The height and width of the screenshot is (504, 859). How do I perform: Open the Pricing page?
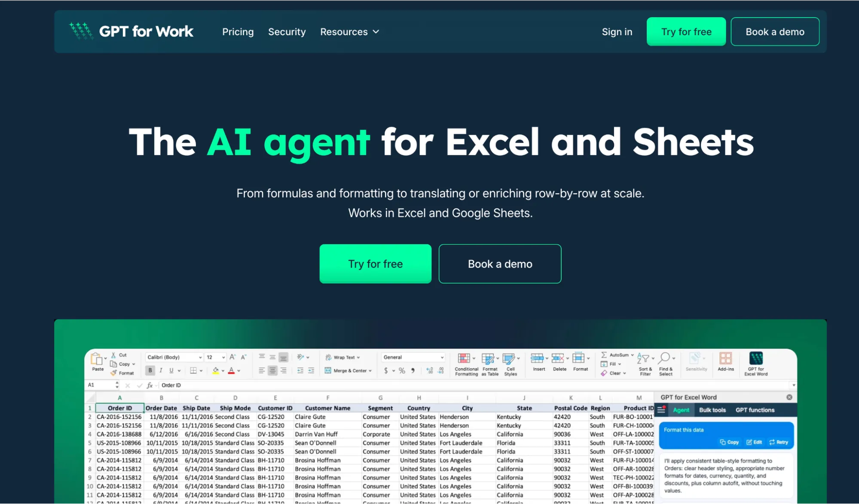[x=238, y=31]
